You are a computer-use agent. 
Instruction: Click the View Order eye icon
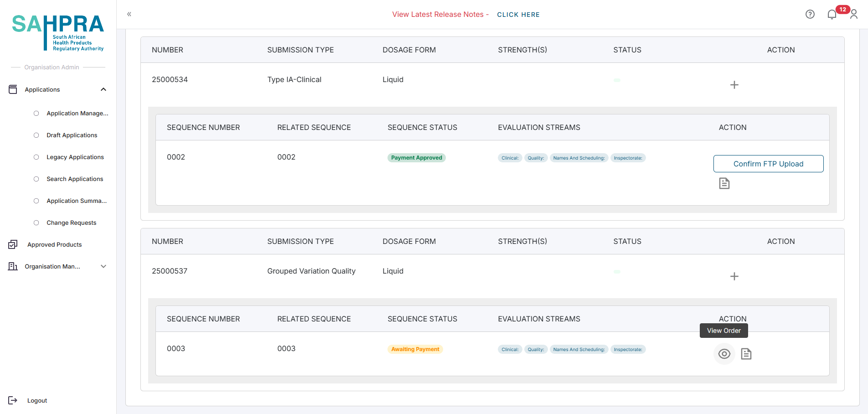[724, 354]
